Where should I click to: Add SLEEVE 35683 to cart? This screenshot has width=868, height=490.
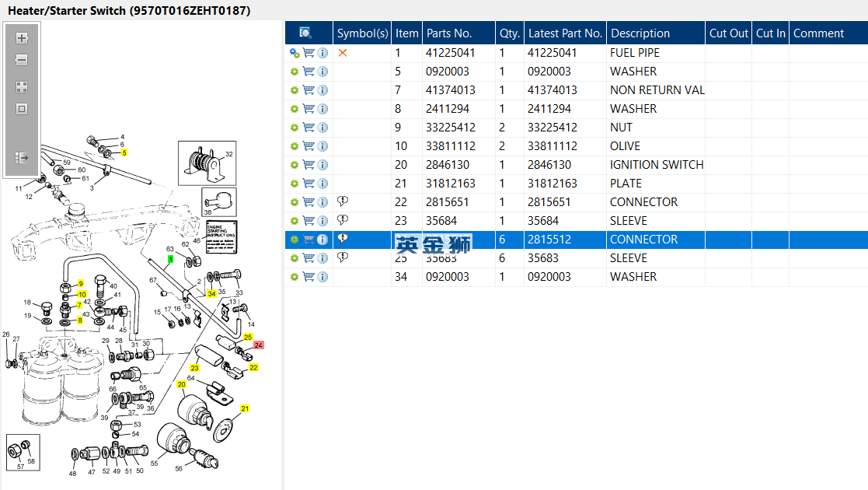tap(309, 257)
